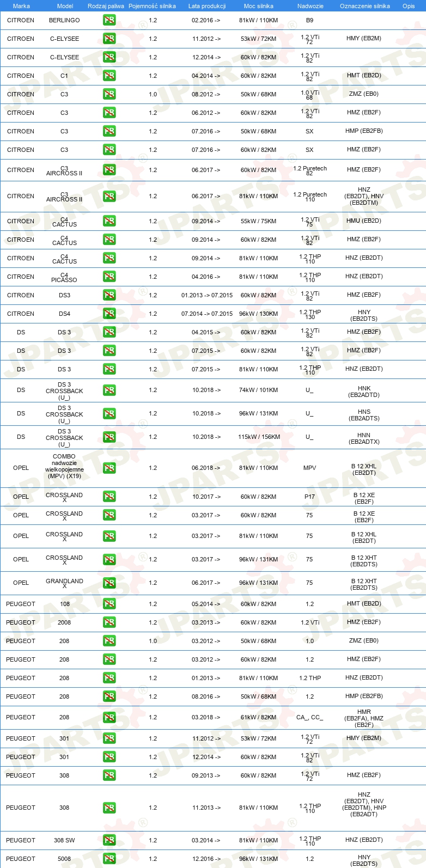Click the fuel icon in the Peugeot 2008 row
Viewport: 426px width, 868px height.
click(109, 622)
